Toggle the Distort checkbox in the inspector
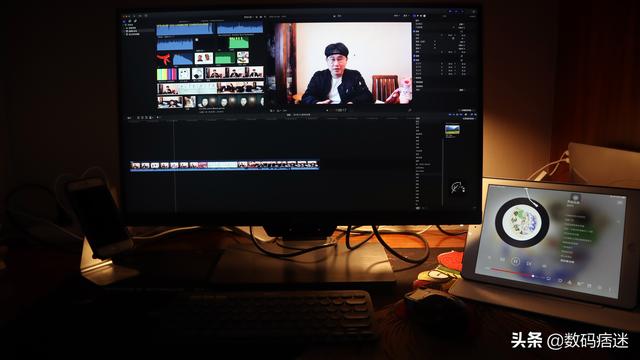 click(x=414, y=60)
